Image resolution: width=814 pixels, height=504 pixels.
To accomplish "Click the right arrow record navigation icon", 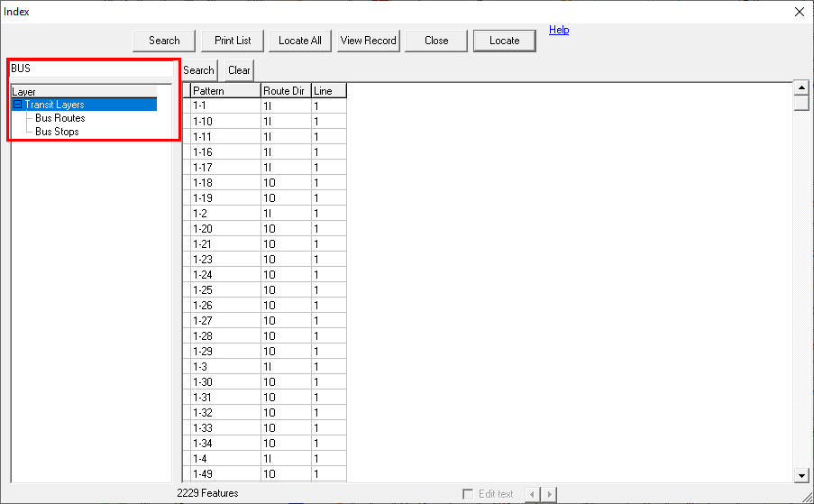I will [x=549, y=494].
